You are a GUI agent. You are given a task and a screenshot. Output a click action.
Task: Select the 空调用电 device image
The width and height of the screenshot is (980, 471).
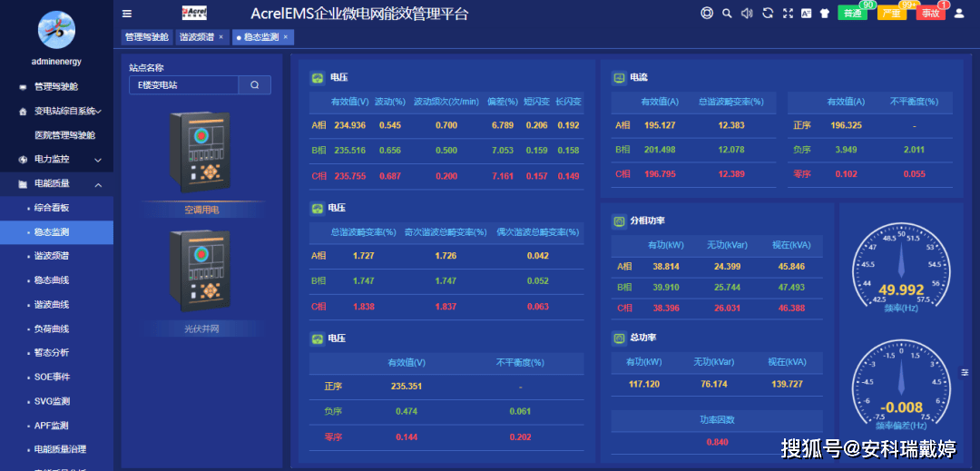pos(200,153)
